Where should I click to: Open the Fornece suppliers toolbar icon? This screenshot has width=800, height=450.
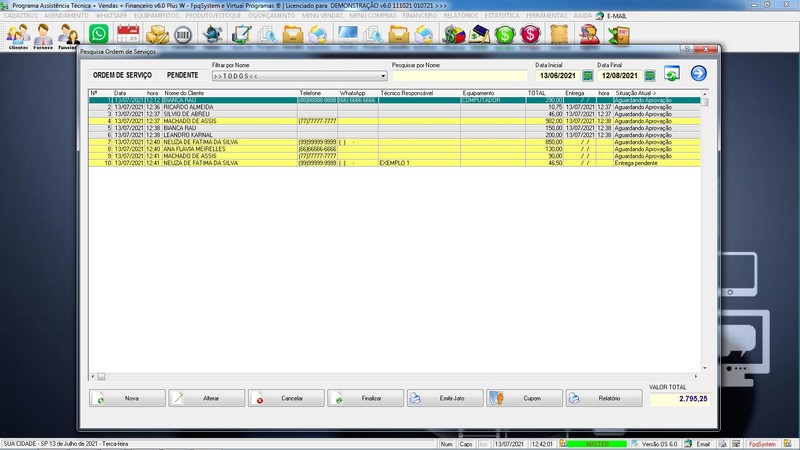[43, 36]
